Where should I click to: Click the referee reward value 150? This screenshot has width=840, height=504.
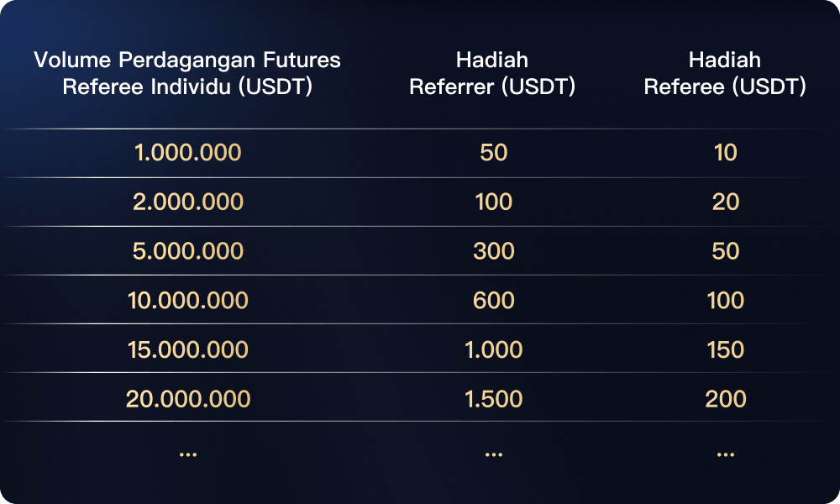[725, 349]
